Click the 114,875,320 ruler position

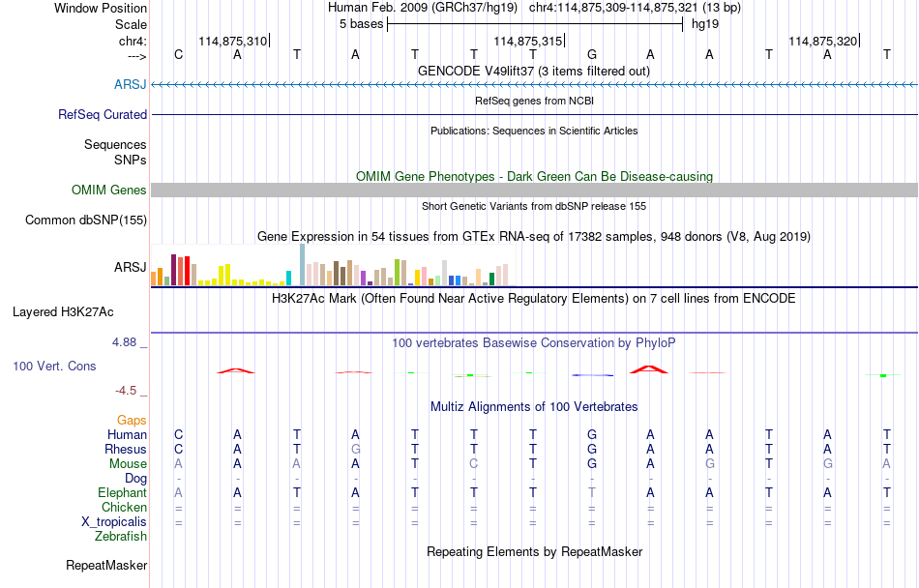pyautogui.click(x=823, y=41)
